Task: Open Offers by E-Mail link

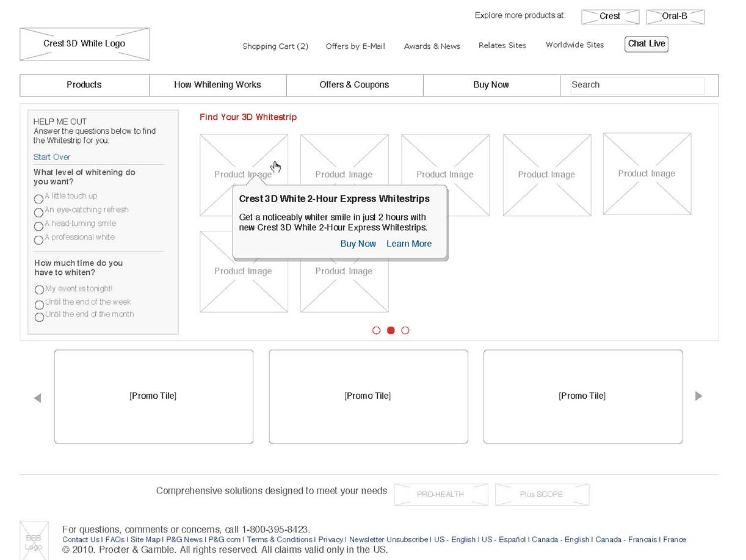Action: tap(355, 46)
